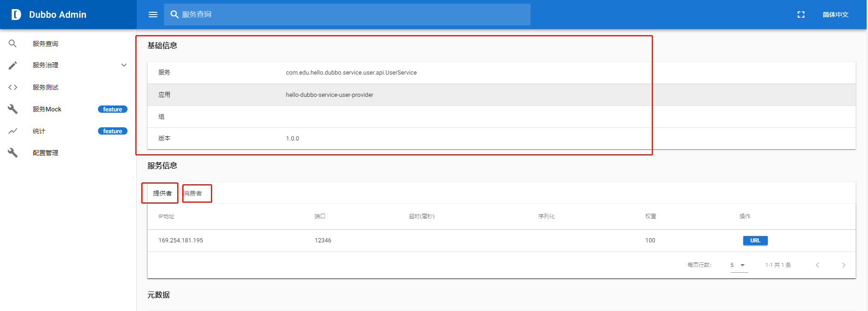Click the Dubbo Admin logo icon
868x311 pixels.
16,15
